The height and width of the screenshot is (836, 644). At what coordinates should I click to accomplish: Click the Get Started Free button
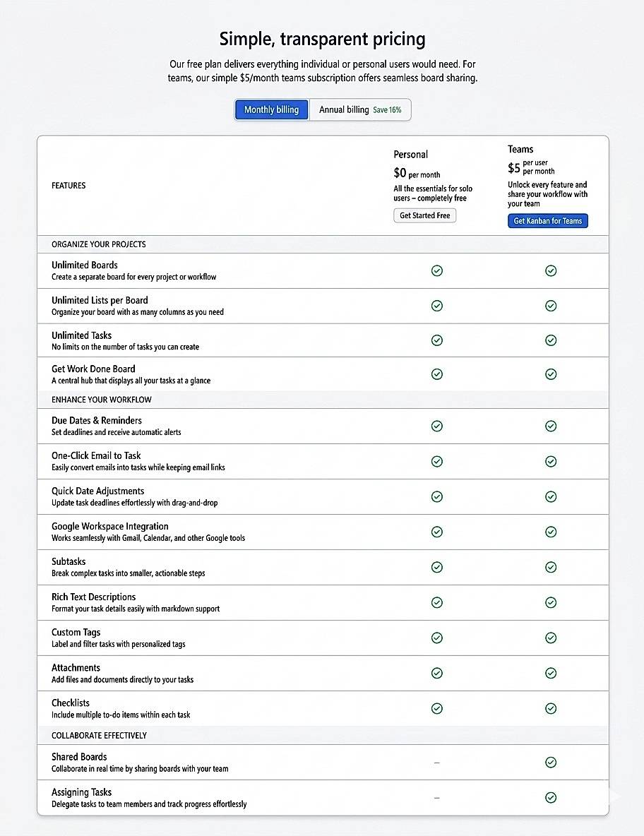pos(425,215)
